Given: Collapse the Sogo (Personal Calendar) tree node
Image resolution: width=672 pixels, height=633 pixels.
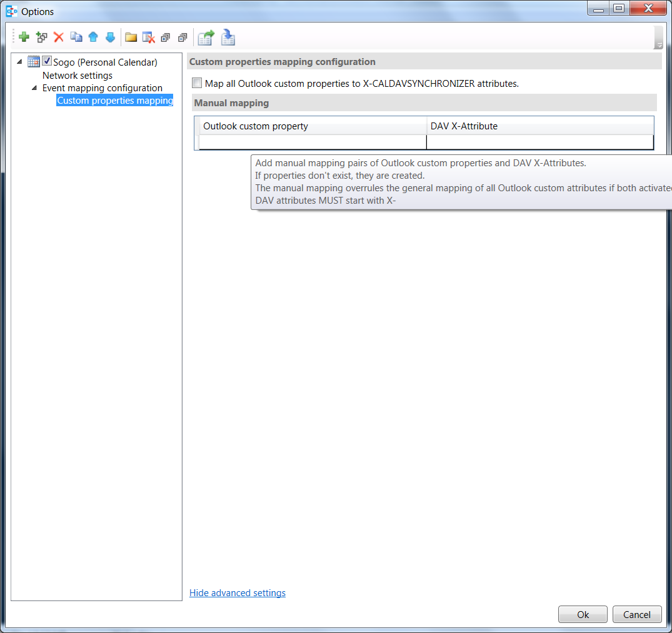Looking at the screenshot, I should click(x=19, y=62).
